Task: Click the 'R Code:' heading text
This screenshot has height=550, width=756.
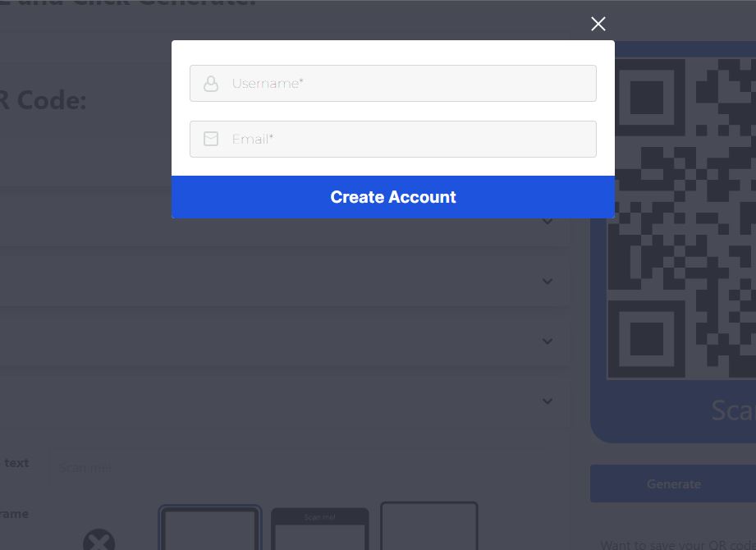Action: point(43,101)
